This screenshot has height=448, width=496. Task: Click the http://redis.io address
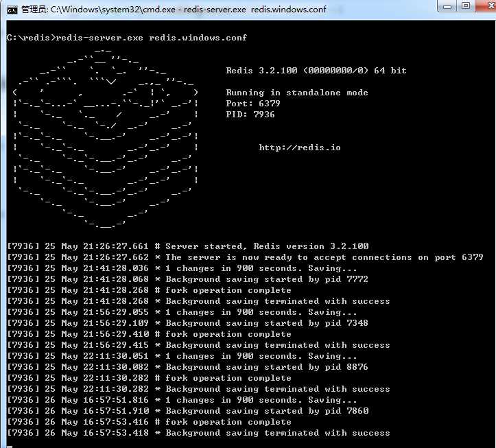coord(300,148)
